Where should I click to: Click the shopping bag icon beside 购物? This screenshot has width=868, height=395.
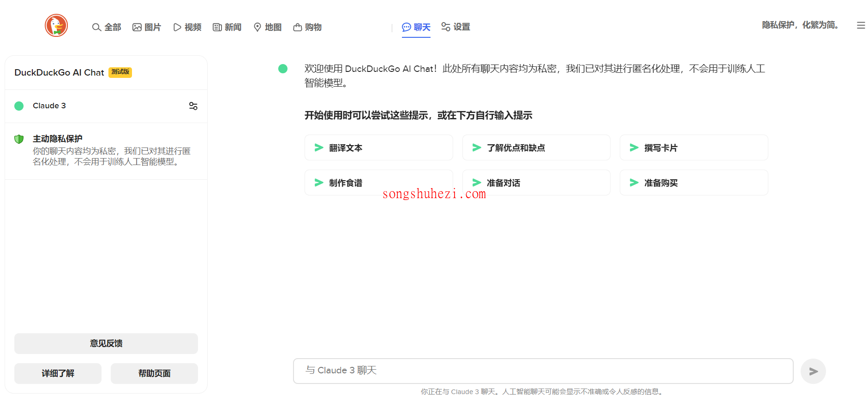pos(298,27)
